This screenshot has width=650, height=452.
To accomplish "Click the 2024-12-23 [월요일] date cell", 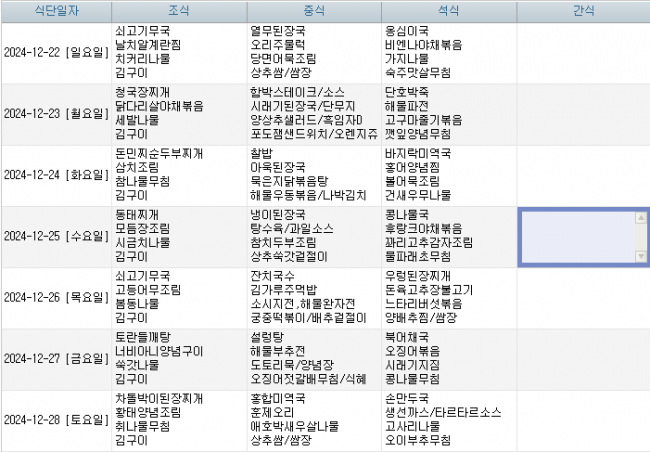I will click(55, 114).
